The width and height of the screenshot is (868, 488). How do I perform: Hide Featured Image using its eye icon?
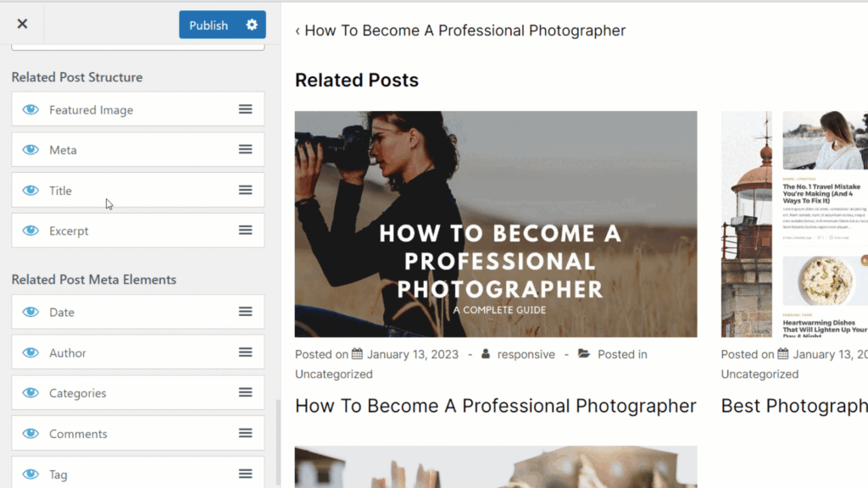pos(31,109)
